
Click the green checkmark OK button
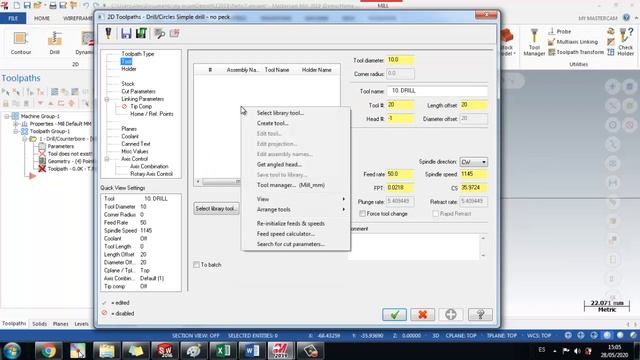pos(394,314)
